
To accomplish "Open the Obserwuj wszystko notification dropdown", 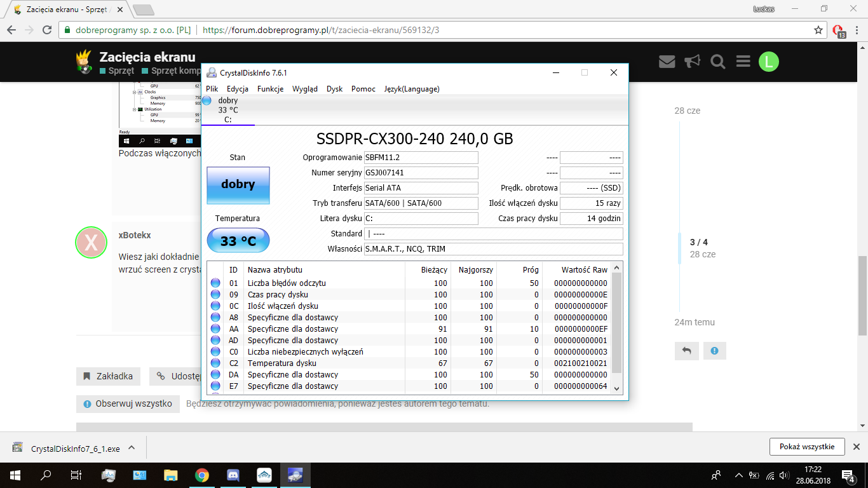I will coord(128,403).
